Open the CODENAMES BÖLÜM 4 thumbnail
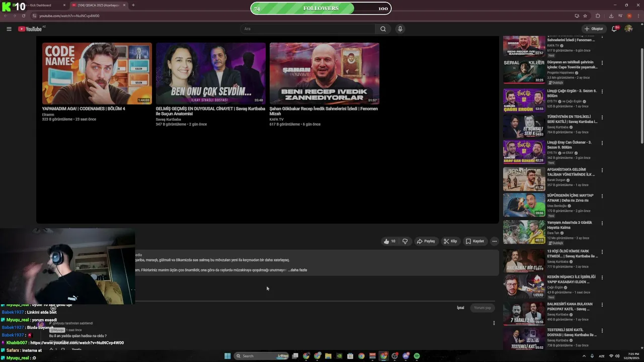The width and height of the screenshot is (644, 362). pyautogui.click(x=97, y=73)
